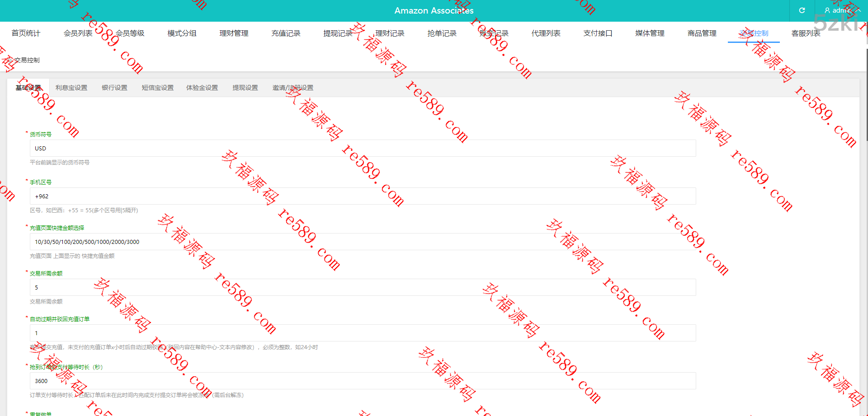
Task: Open the 提现记录 page
Action: pyautogui.click(x=338, y=33)
